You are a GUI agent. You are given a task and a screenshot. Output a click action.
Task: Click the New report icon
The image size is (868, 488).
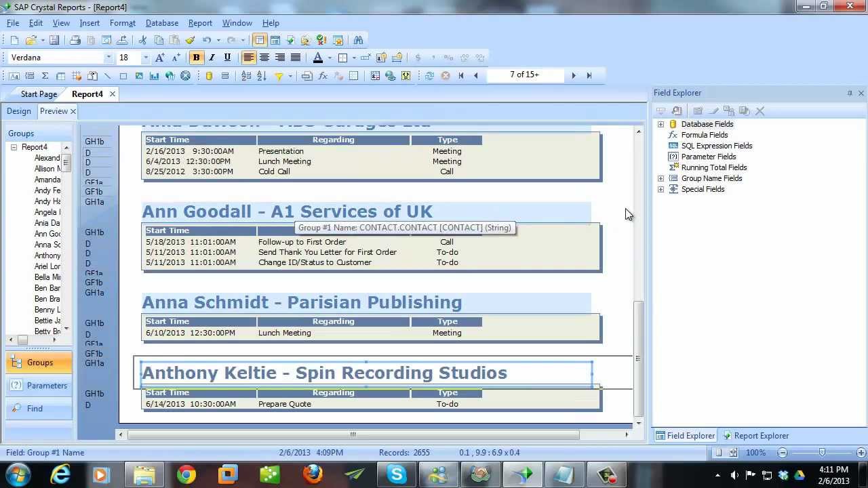point(14,40)
